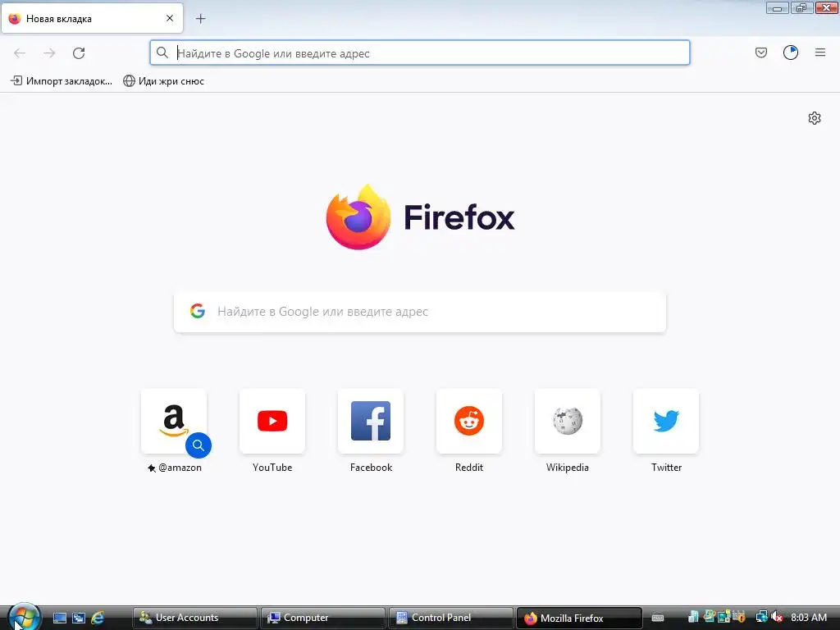Click the Facebook label text

(x=371, y=467)
